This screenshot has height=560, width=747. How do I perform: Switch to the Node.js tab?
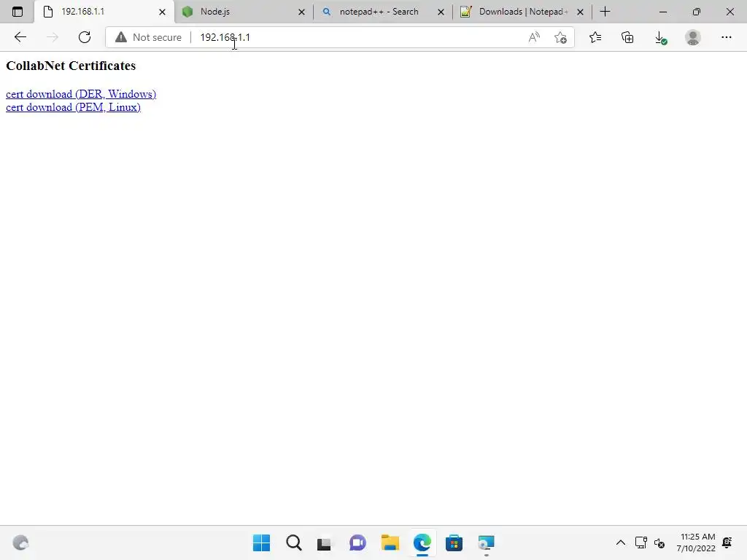[x=244, y=12]
